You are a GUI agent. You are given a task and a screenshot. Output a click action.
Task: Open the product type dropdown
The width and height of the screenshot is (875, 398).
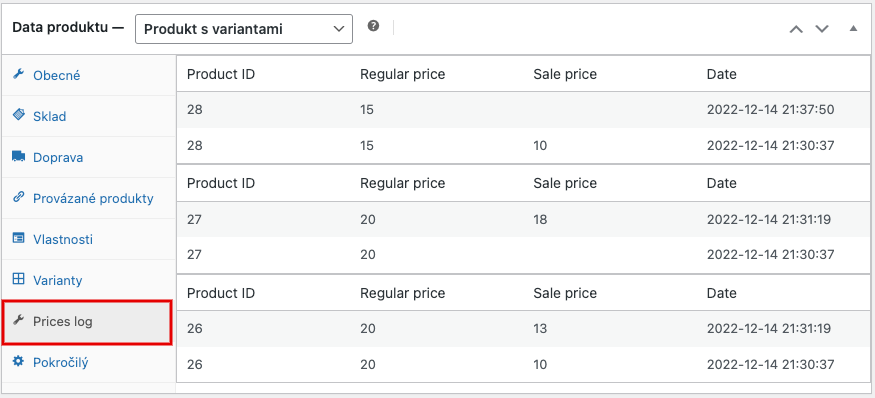[x=244, y=29]
